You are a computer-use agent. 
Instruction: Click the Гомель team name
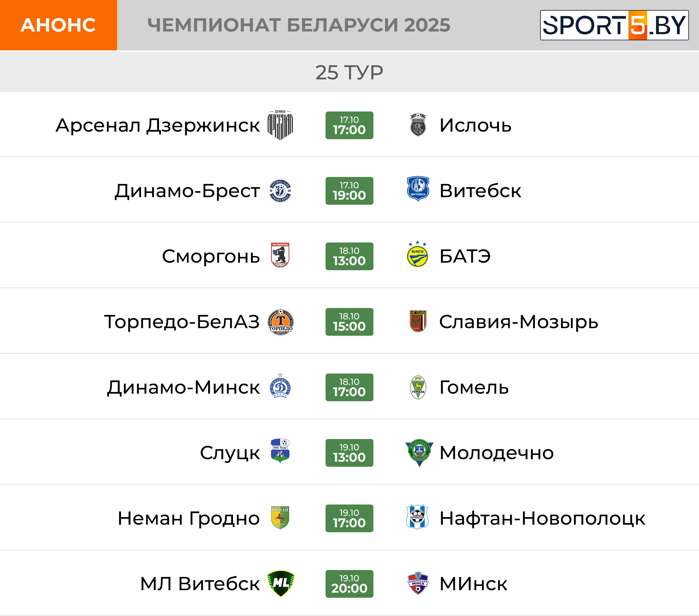point(474,387)
